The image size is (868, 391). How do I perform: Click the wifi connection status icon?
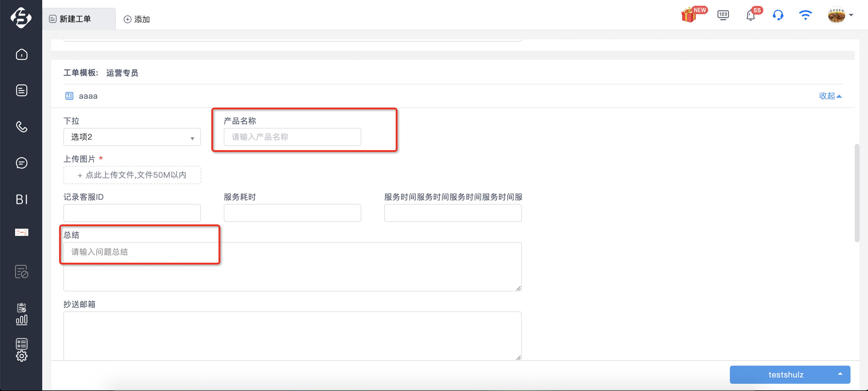(806, 15)
